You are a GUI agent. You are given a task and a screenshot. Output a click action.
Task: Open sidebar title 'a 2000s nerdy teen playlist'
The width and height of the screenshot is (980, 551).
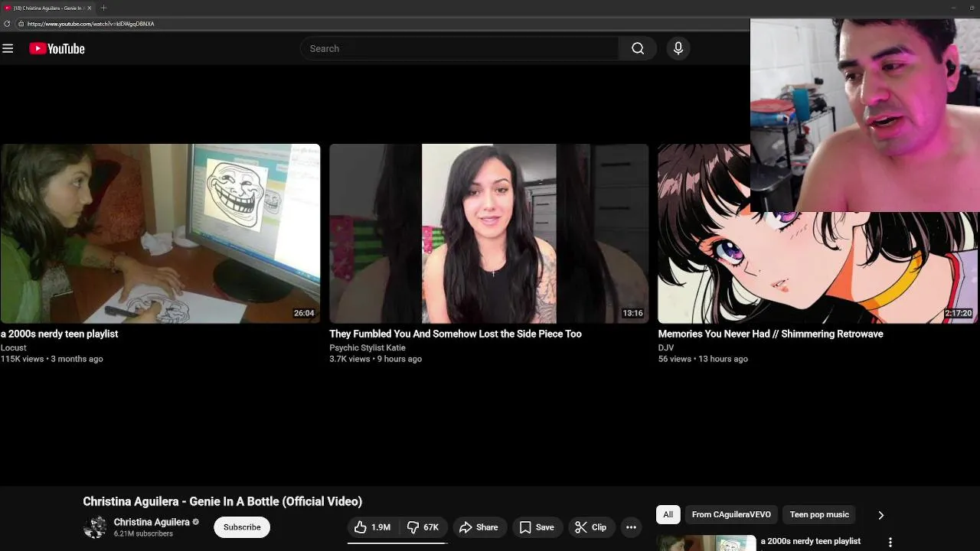(x=811, y=541)
